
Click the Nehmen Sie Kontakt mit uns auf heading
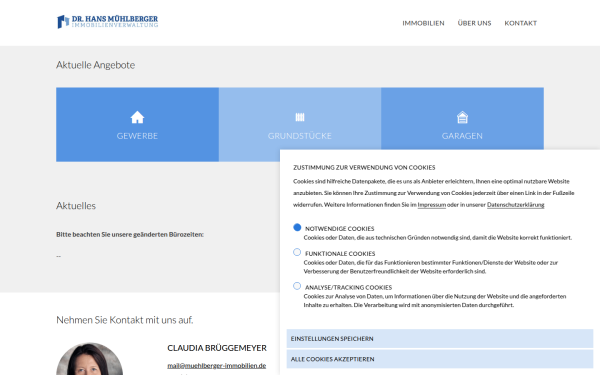[x=125, y=320]
